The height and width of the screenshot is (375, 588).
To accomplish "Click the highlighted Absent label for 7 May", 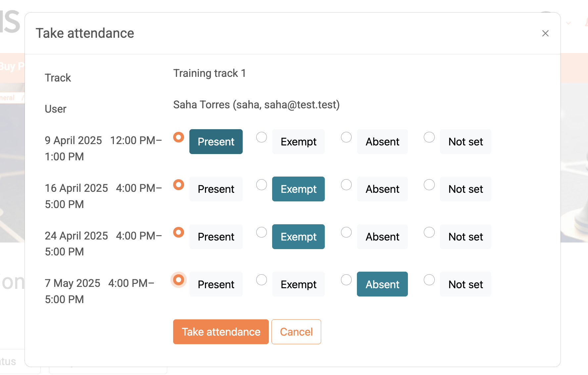I will (x=382, y=284).
